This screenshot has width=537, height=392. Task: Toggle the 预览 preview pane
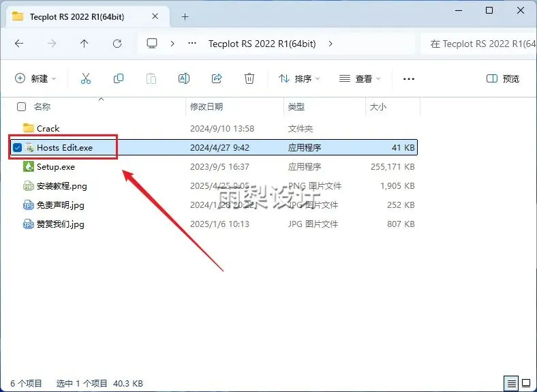tap(502, 79)
